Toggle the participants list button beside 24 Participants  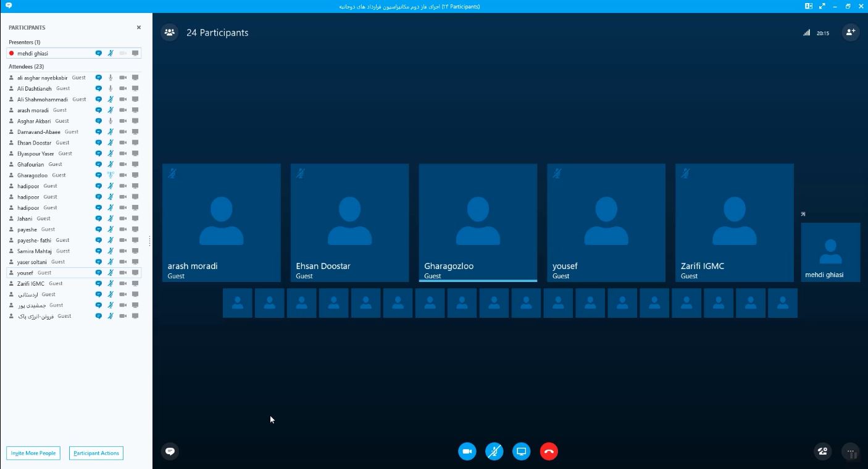[x=170, y=33]
